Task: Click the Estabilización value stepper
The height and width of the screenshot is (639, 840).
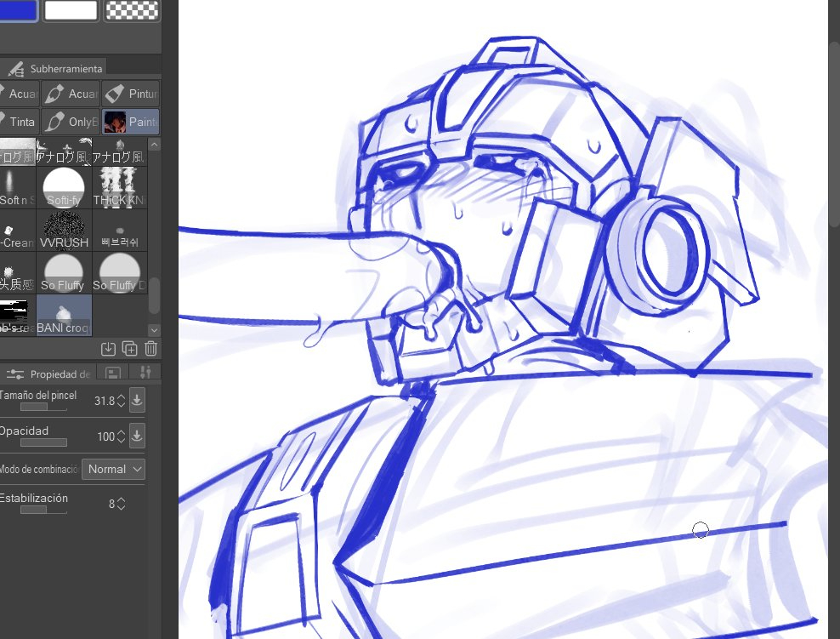Action: [x=121, y=504]
